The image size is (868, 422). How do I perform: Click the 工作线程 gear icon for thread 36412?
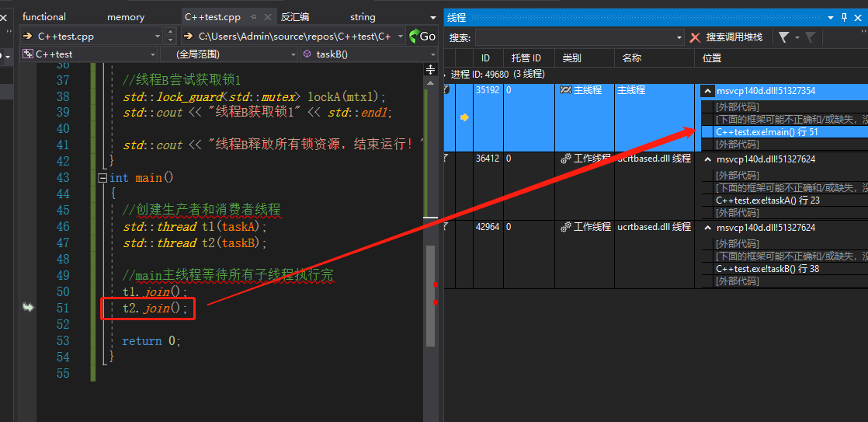click(x=566, y=159)
